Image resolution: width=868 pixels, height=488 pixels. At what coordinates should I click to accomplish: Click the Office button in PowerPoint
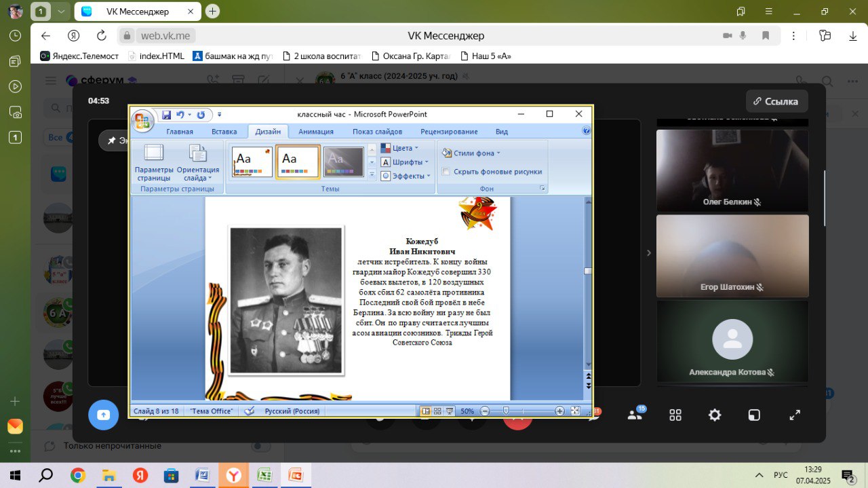pos(142,121)
